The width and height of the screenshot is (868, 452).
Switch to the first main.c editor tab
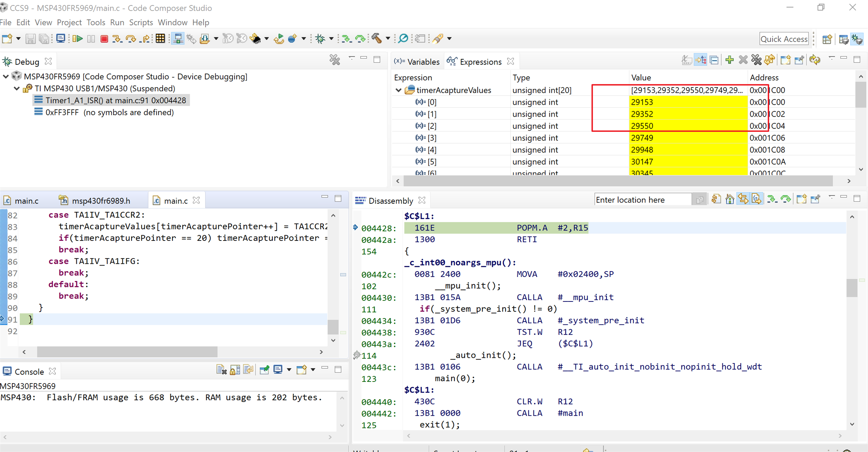coord(21,201)
